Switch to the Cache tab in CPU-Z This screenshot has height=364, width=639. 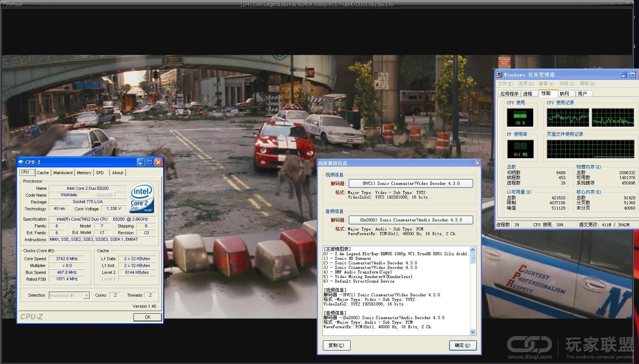click(43, 173)
